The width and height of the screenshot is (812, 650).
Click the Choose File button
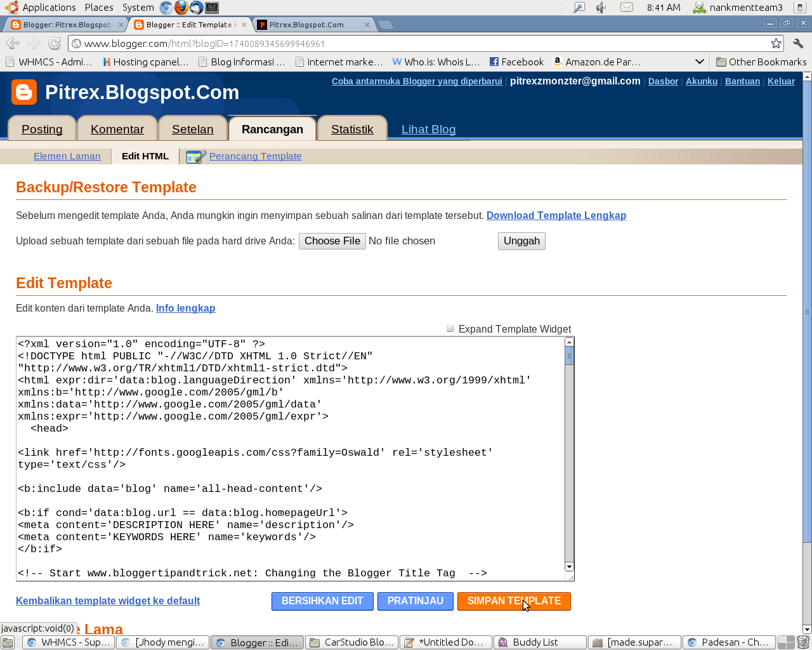pos(332,241)
